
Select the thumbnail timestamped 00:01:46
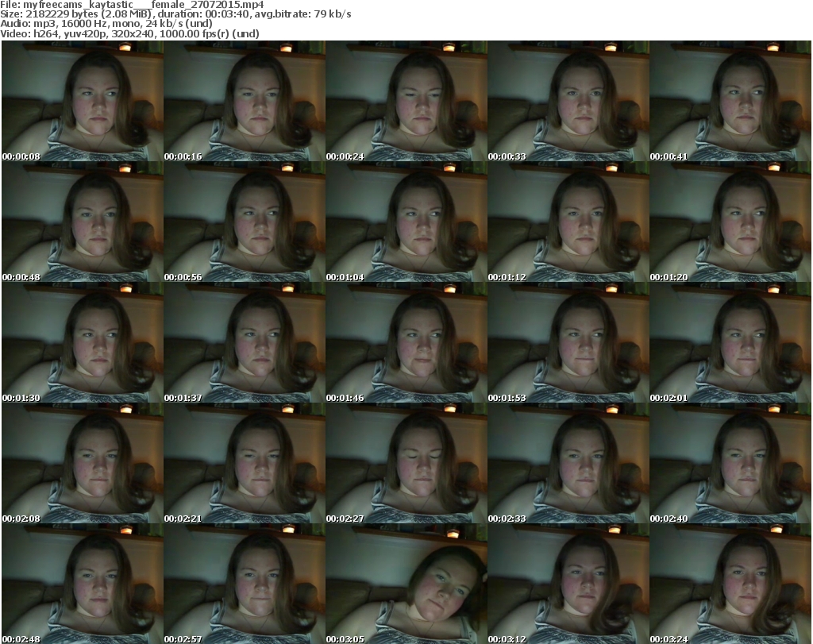pos(406,343)
